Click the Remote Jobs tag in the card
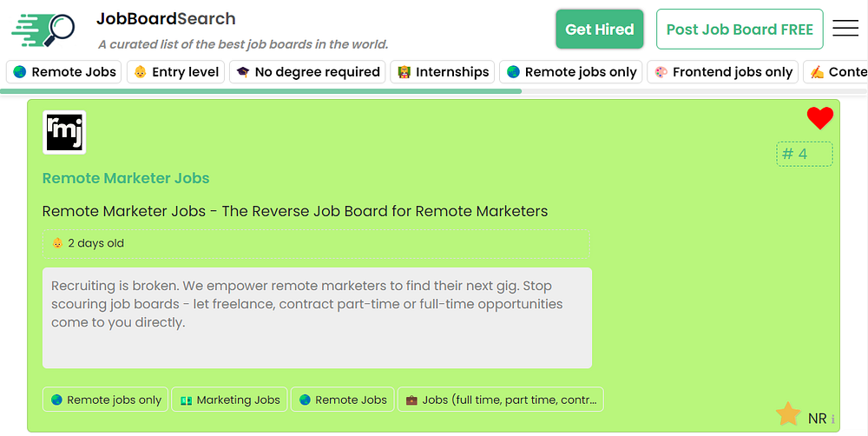The width and height of the screenshot is (868, 436). (x=342, y=400)
